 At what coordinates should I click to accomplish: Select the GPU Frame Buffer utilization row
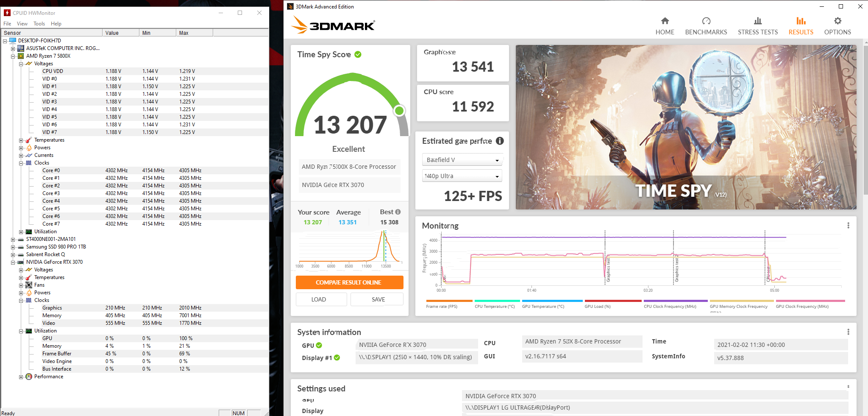[x=134, y=354]
